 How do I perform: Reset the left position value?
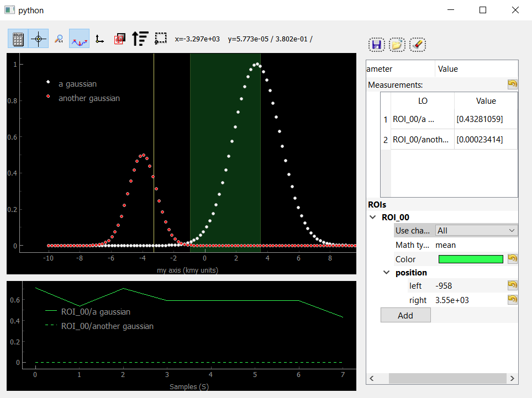click(x=512, y=285)
